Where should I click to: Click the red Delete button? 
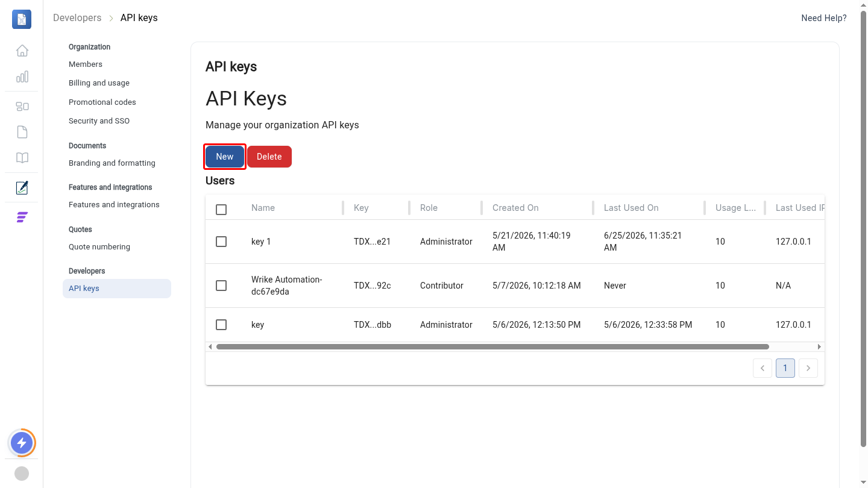click(269, 157)
